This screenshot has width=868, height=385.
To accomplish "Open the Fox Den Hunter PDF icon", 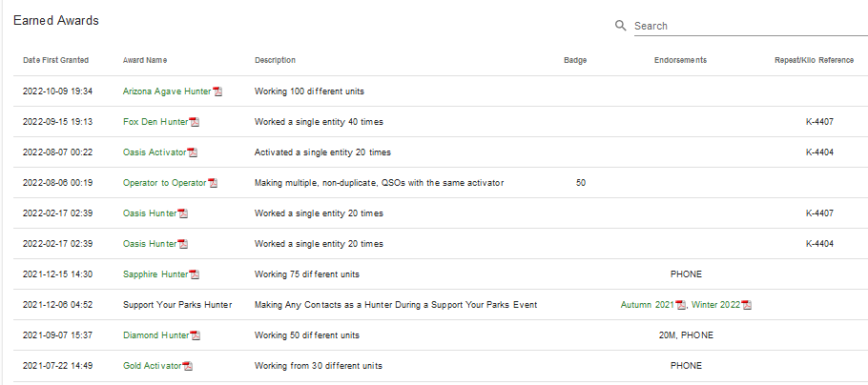I will coord(195,122).
